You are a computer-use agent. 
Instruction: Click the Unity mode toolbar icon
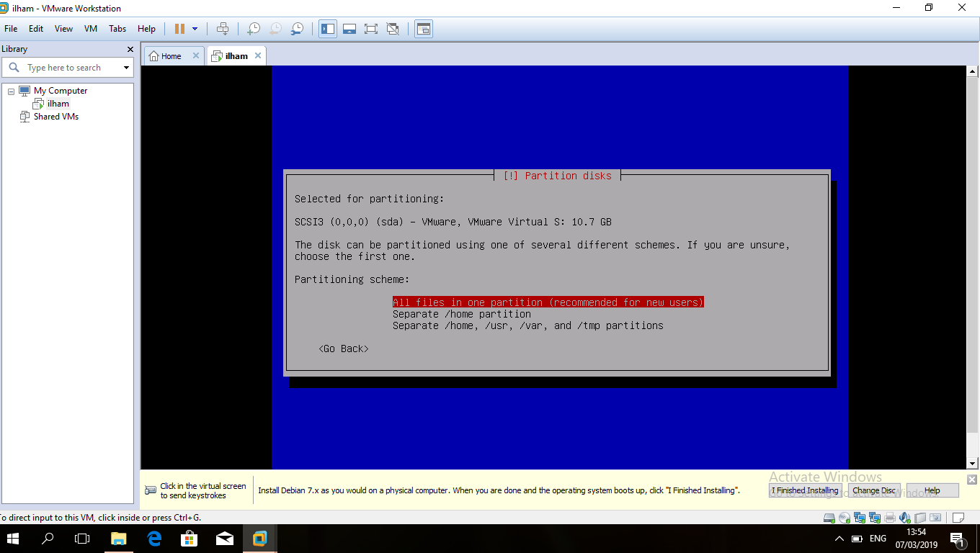pos(393,29)
